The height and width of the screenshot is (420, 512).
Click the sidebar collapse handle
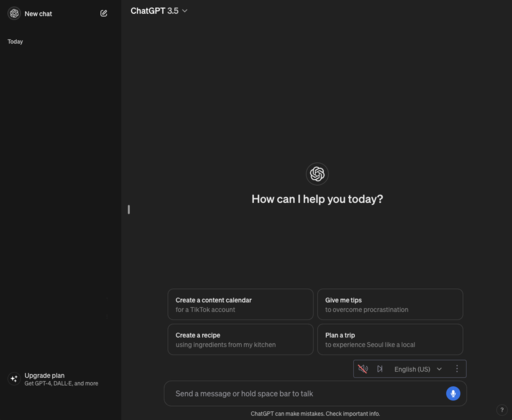(x=129, y=210)
